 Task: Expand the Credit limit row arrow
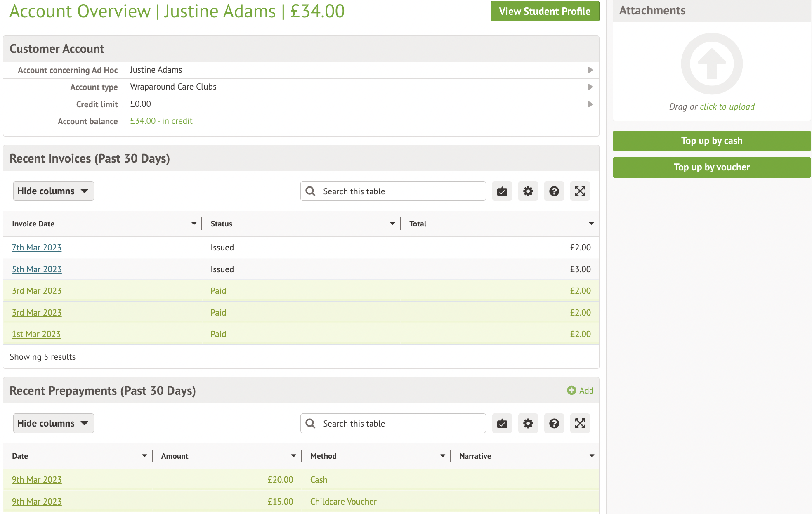tap(590, 104)
